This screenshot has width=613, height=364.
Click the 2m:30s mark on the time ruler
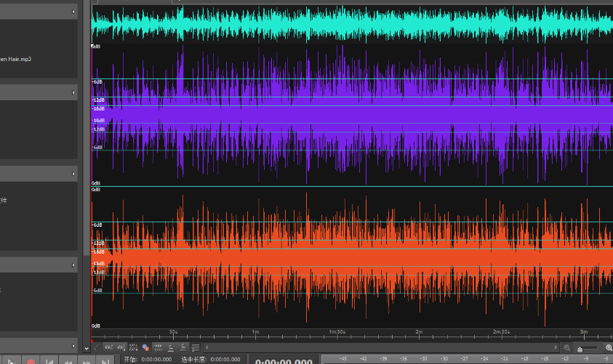[501, 331]
